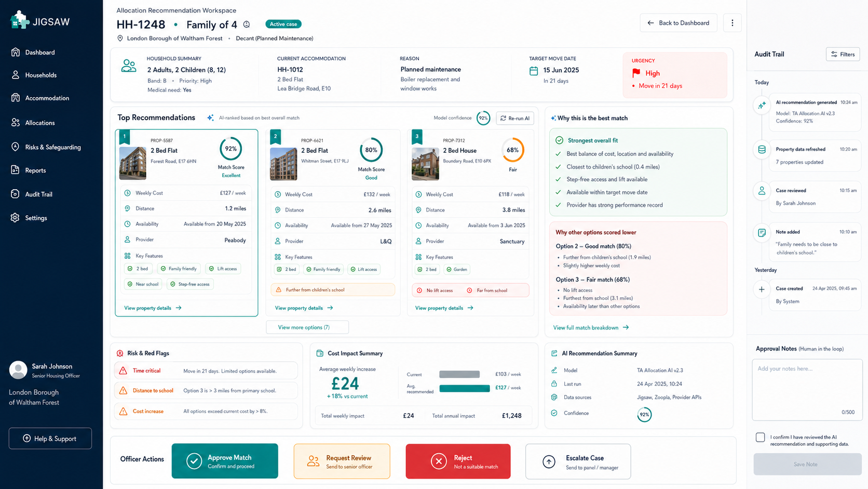
Task: Click Sarah Johnson's profile avatar
Action: 18,370
